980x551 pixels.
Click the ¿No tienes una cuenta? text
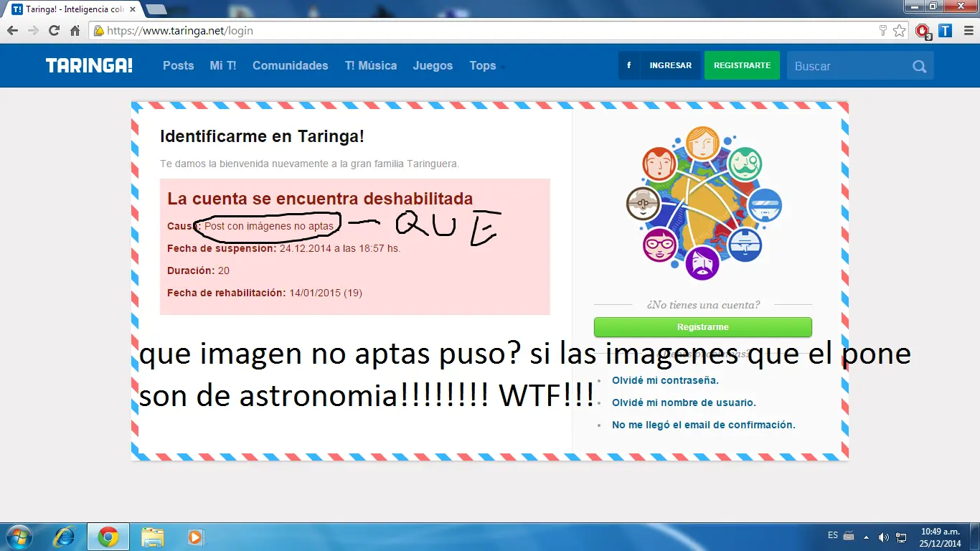tap(703, 305)
